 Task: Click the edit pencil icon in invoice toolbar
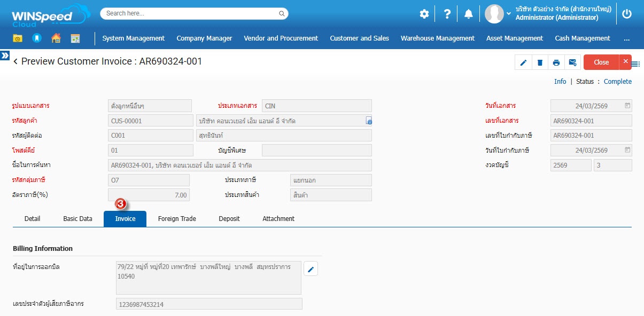click(x=523, y=62)
